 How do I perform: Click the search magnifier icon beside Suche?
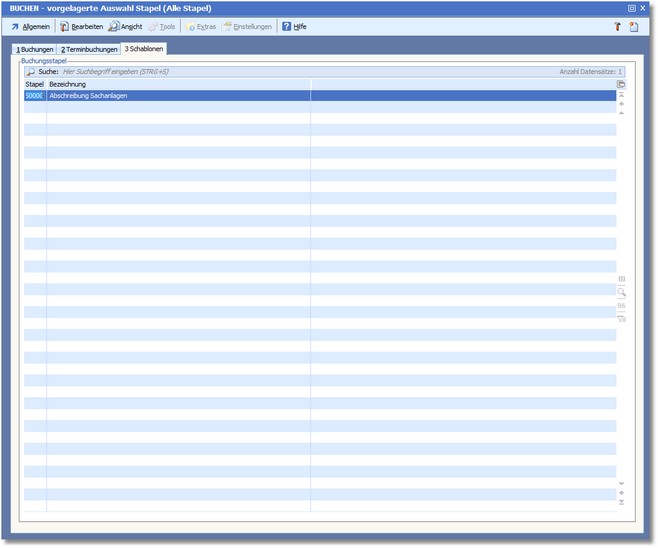tap(30, 72)
